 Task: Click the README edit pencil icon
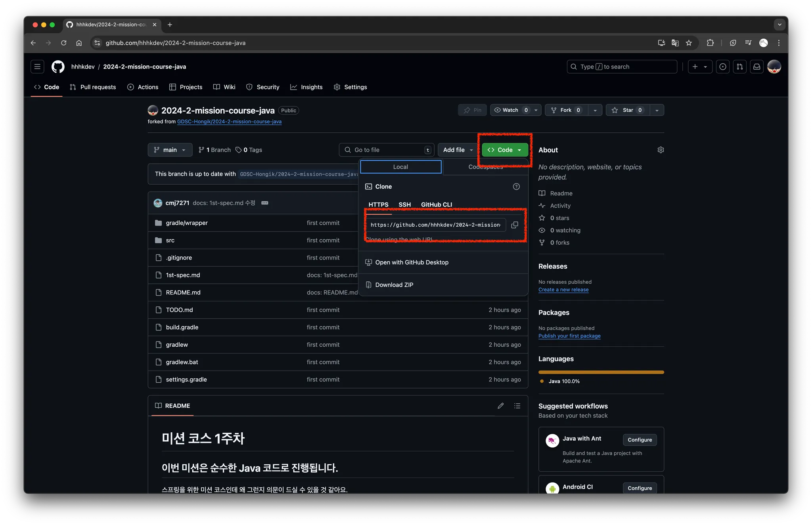[x=501, y=406]
